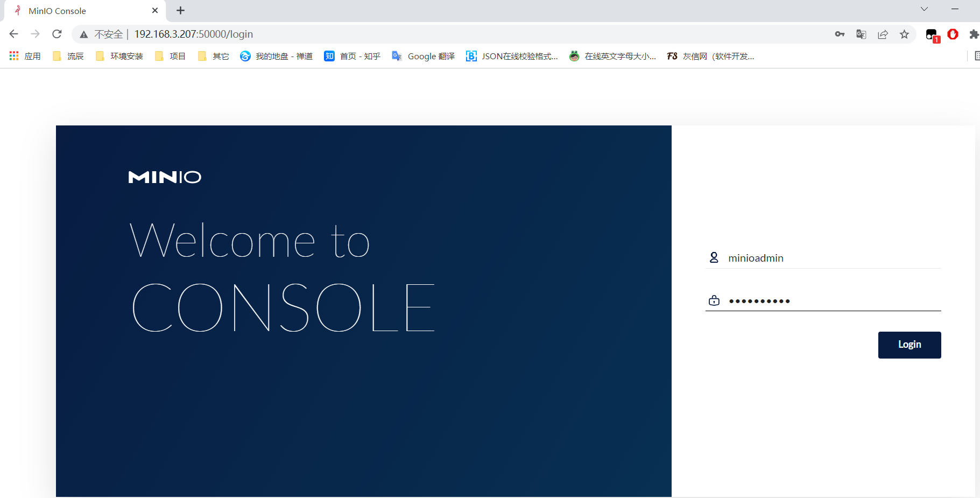
Task: Expand the tab search dropdown chevron
Action: [924, 9]
